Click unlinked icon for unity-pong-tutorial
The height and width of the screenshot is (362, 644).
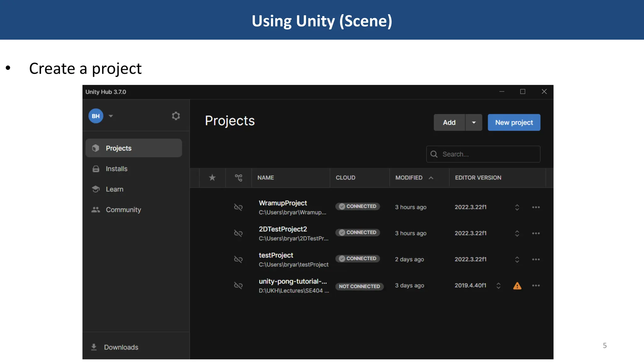click(238, 285)
